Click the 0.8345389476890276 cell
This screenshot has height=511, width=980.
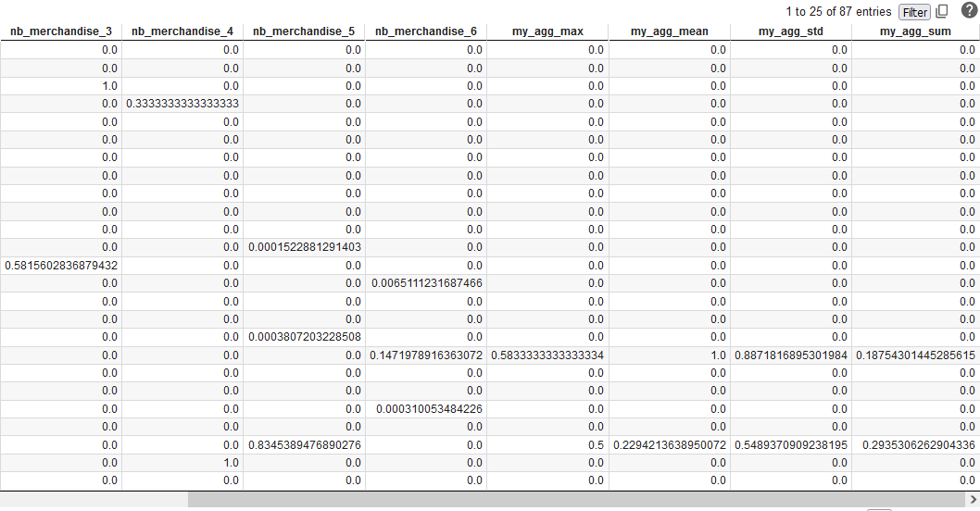coord(304,444)
